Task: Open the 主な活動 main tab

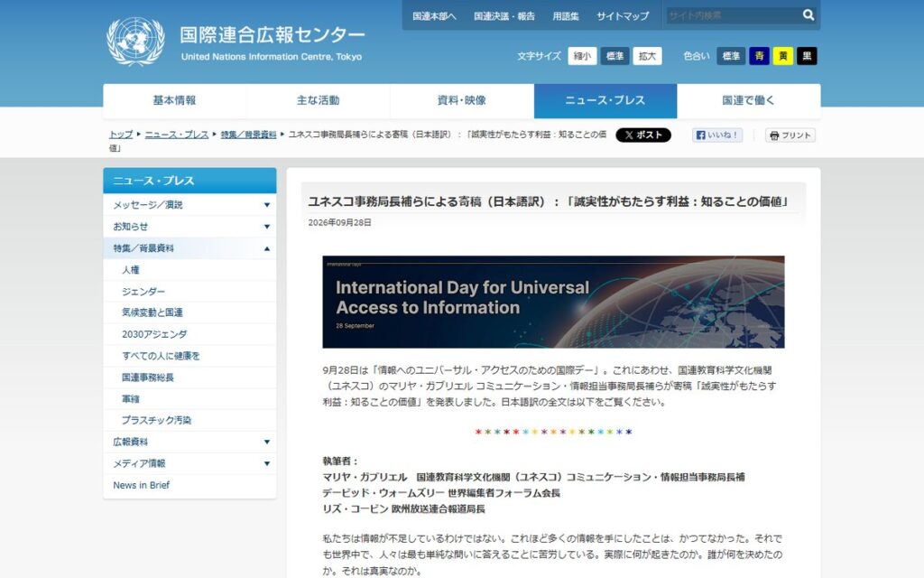Action: [x=319, y=101]
